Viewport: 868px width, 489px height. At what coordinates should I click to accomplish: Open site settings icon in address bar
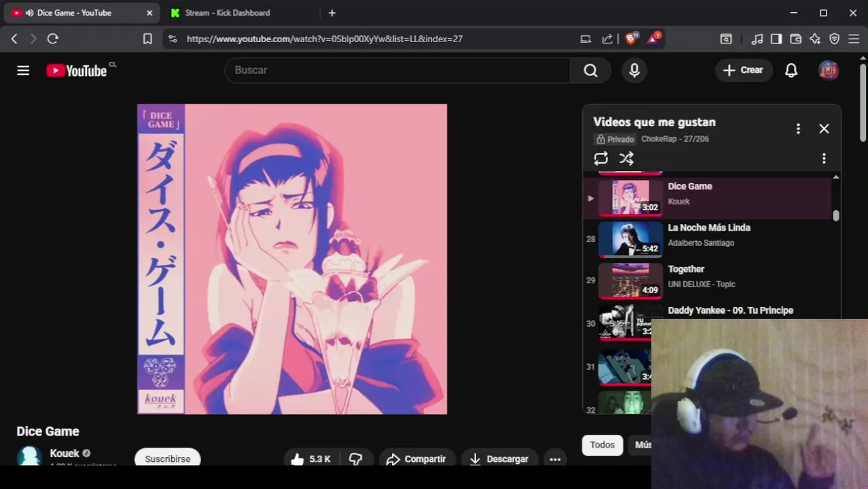(173, 39)
